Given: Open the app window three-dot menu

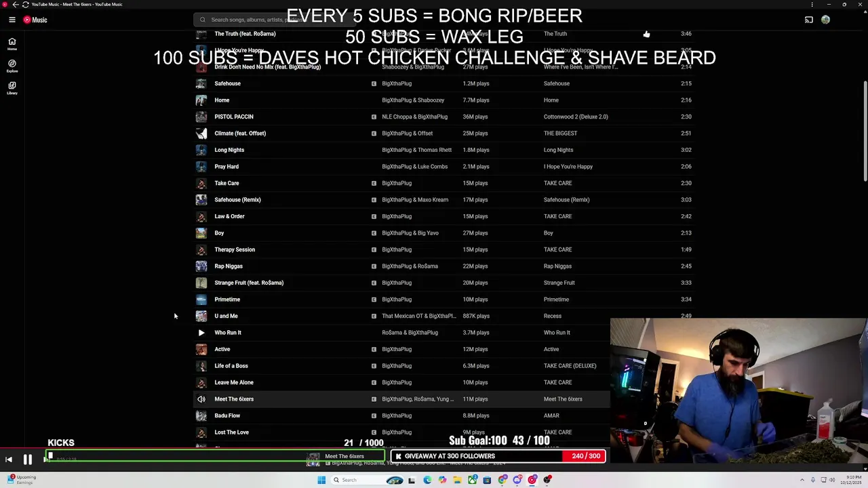Looking at the screenshot, I should pos(812,4).
